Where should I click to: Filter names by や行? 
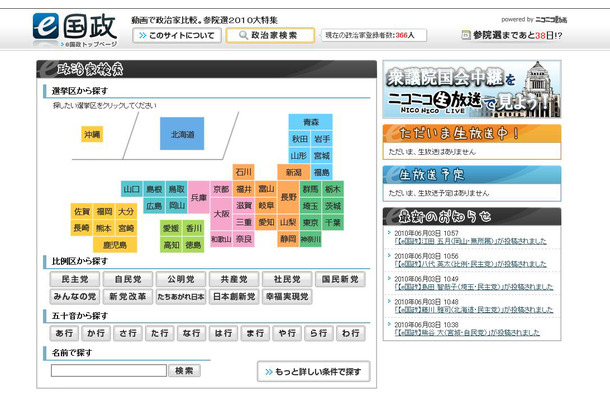[x=287, y=333]
